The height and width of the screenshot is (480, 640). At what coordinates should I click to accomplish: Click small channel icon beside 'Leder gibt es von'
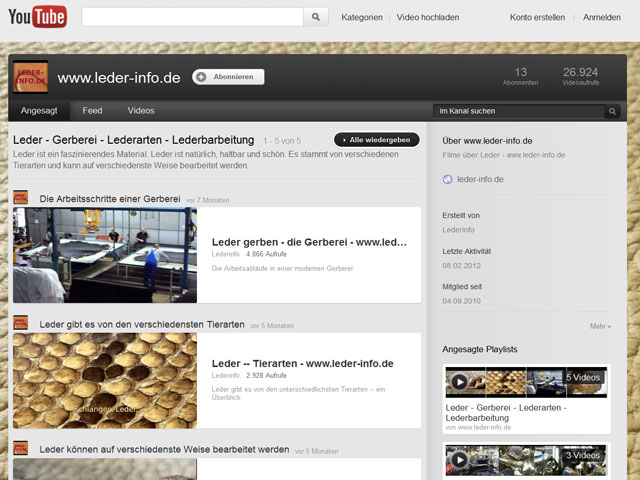(20, 322)
